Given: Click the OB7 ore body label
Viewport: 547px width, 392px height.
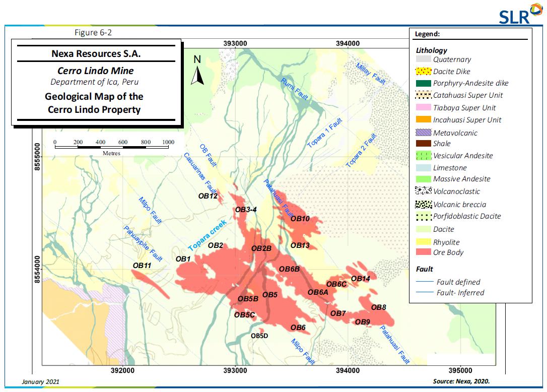Looking at the screenshot, I should (x=338, y=313).
